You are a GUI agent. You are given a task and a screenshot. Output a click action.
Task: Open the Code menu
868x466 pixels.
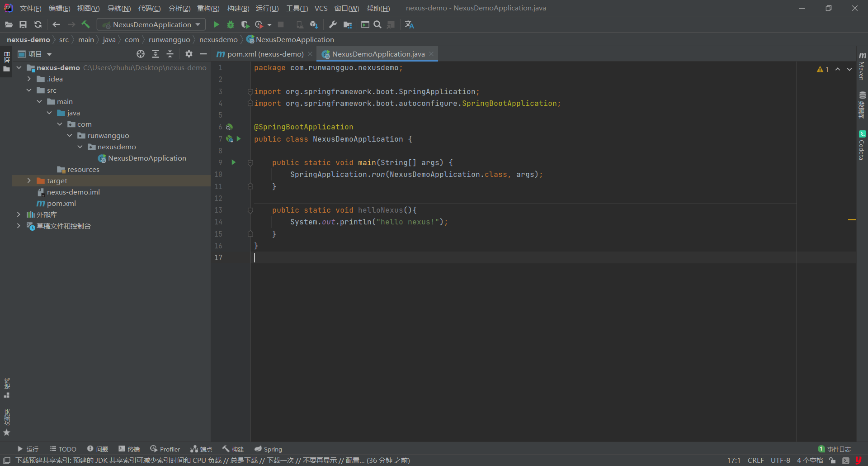tap(149, 8)
